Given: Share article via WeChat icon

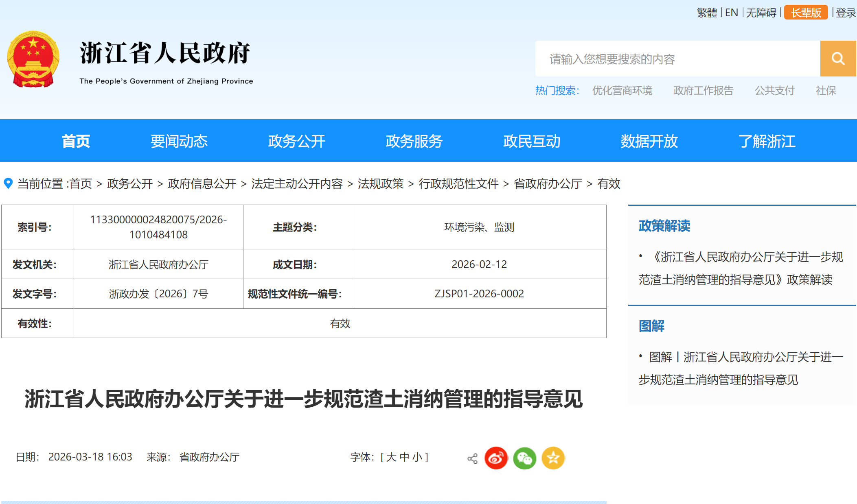Looking at the screenshot, I should click(524, 458).
